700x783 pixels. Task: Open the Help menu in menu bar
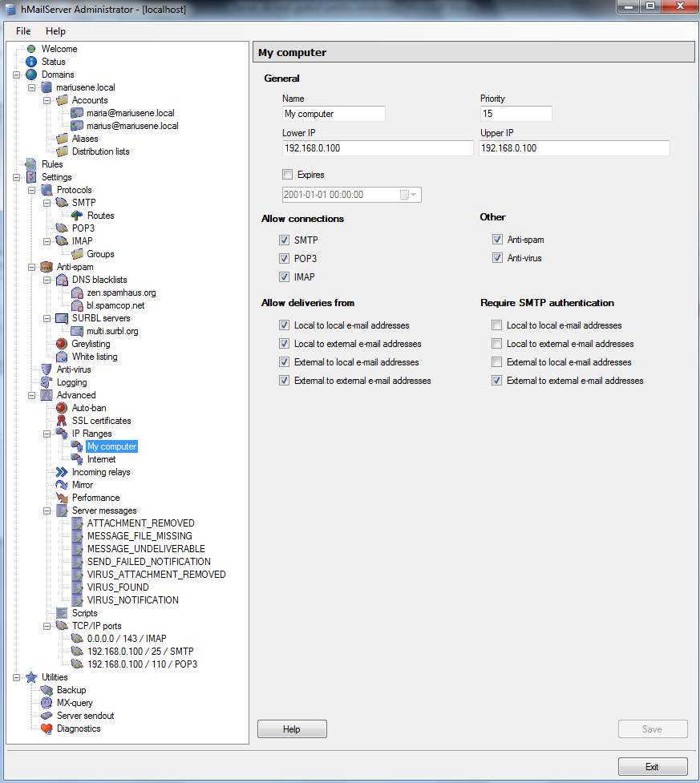click(55, 31)
